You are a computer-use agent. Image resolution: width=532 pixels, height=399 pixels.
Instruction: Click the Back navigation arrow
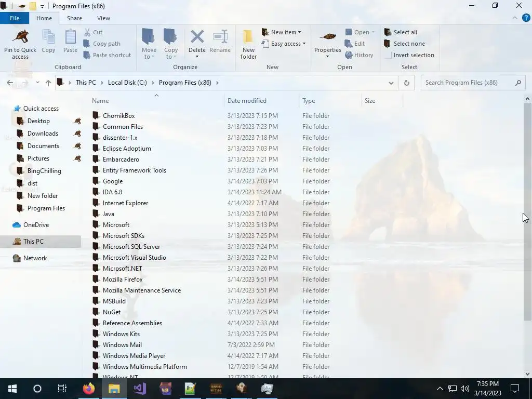point(10,83)
